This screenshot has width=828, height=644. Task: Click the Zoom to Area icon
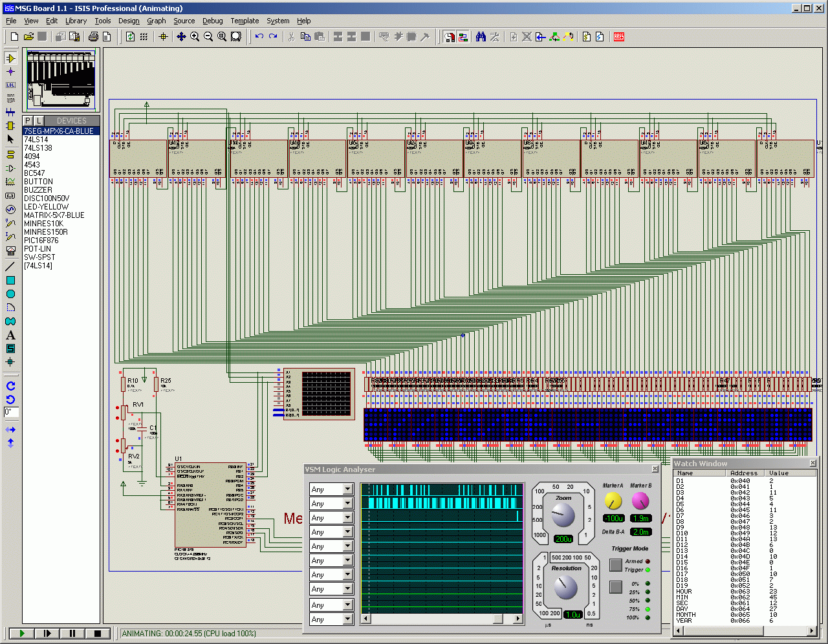tap(236, 37)
